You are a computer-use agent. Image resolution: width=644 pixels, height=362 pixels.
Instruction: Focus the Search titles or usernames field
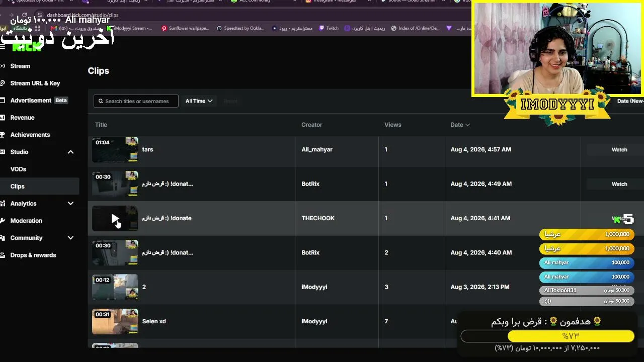coord(136,101)
